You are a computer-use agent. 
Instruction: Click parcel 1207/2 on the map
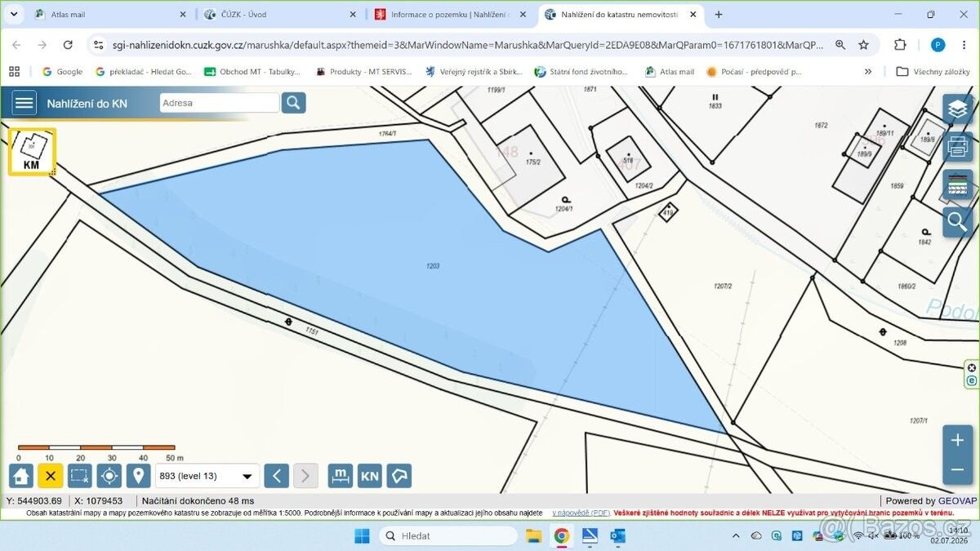[722, 286]
